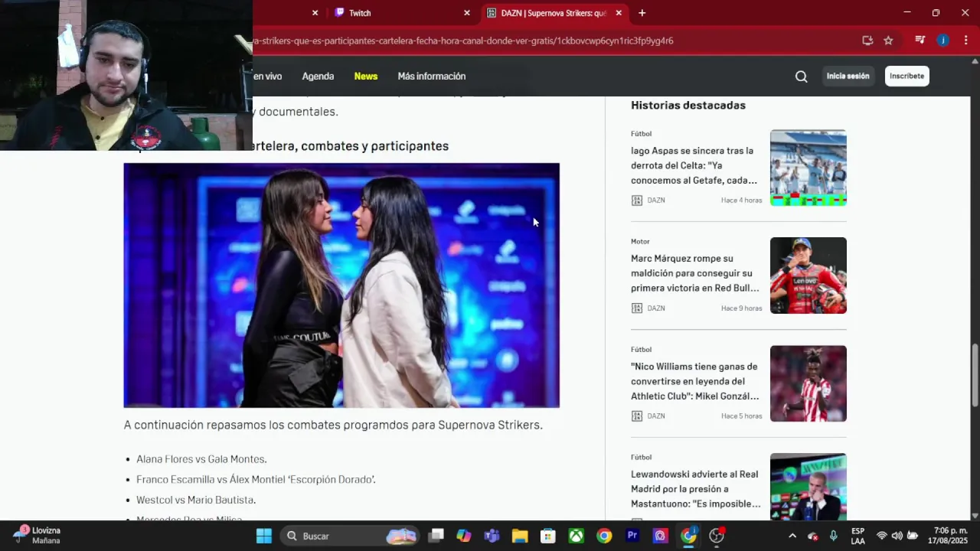
Task: Open the Agenda menu item
Action: point(318,77)
